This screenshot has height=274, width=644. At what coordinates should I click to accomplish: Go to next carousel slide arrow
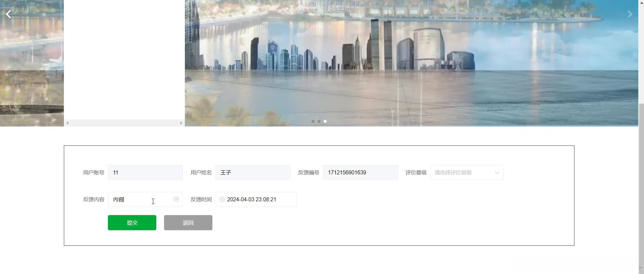click(630, 14)
